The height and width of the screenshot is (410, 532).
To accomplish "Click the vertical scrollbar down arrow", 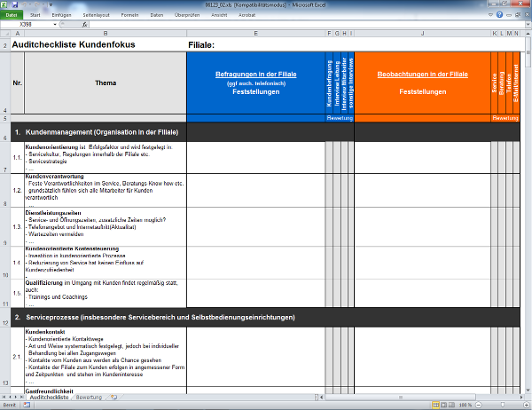I will point(528,390).
